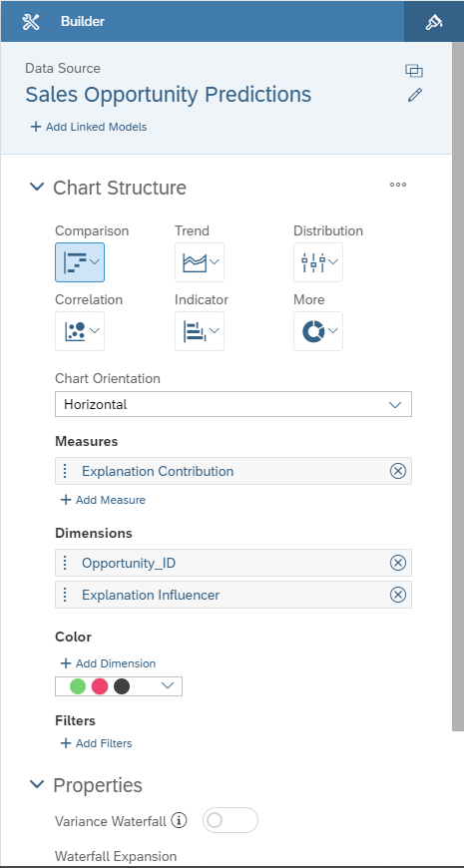Click Add Measure link
The width and height of the screenshot is (464, 868).
103,500
